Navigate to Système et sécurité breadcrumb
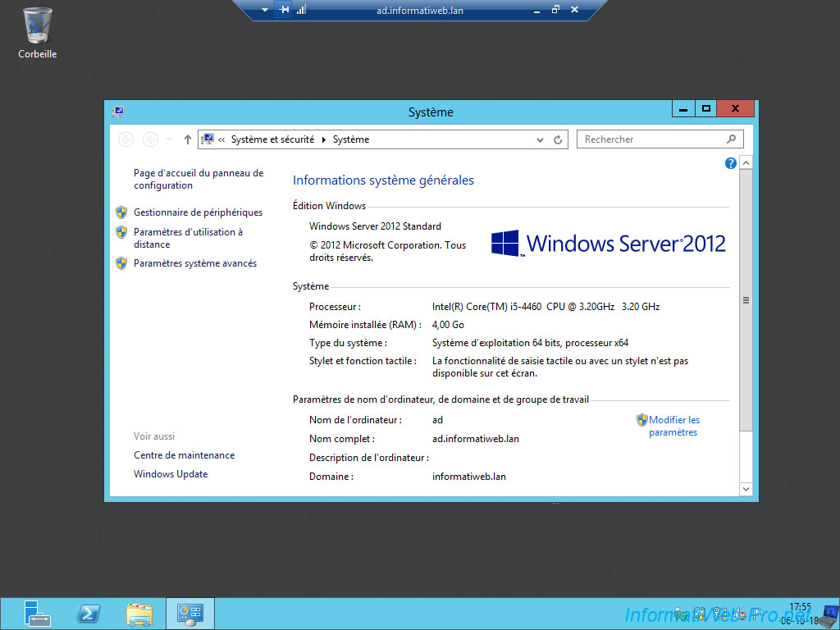Screen dimensions: 840x630 [272, 139]
